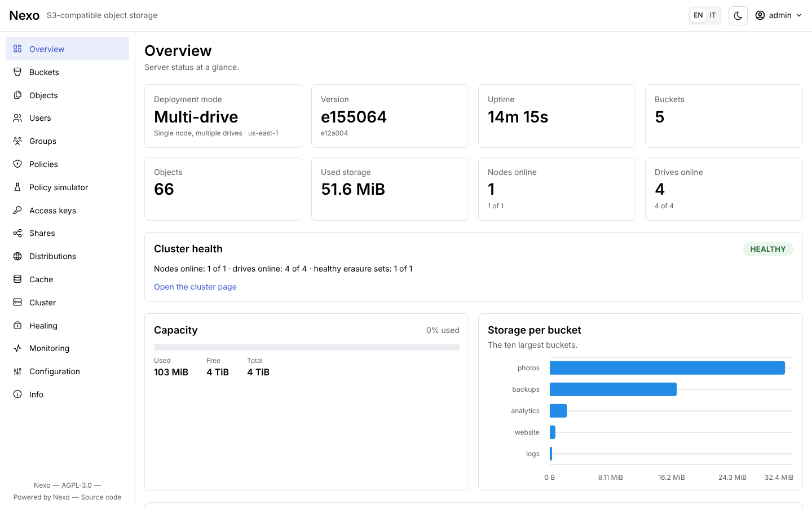Screen dimensions: 812x508
Task: Go to Policy simulator in sidebar
Action: 67,187
